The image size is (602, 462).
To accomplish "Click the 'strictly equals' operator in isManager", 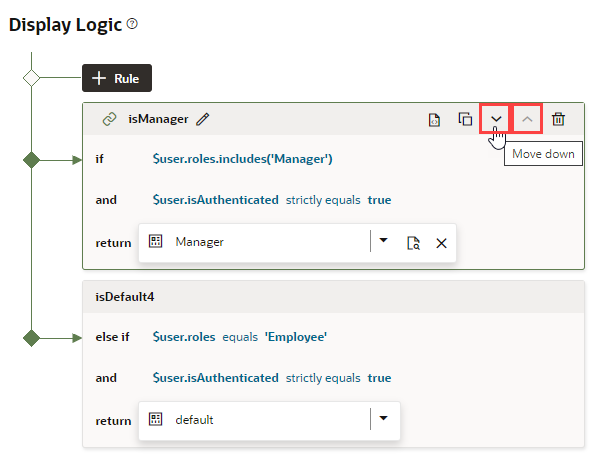I will click(323, 200).
